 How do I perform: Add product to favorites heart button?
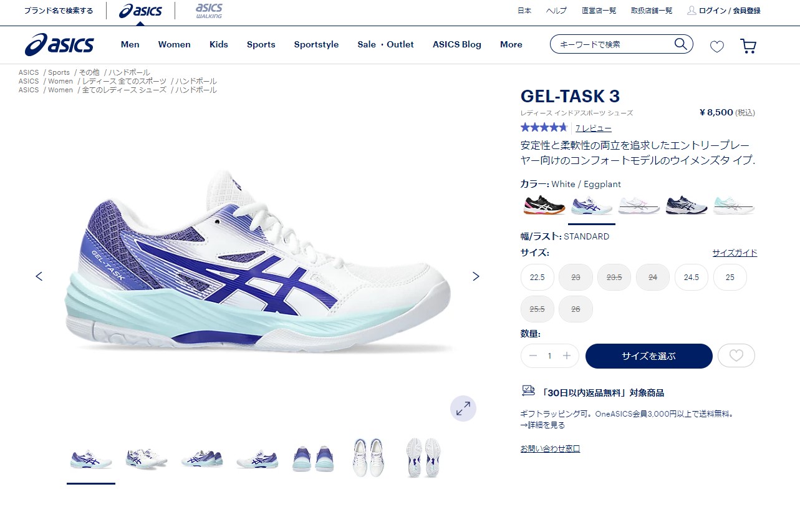point(736,355)
